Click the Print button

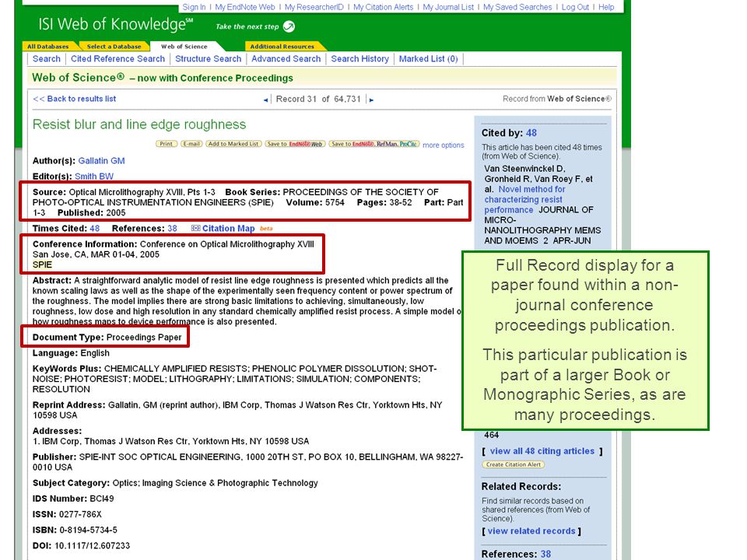167,144
